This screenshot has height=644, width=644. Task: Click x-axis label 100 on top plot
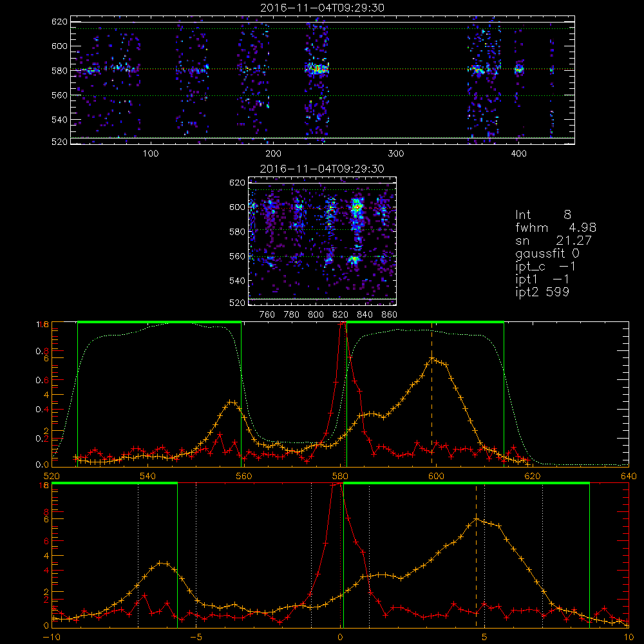pos(151,154)
